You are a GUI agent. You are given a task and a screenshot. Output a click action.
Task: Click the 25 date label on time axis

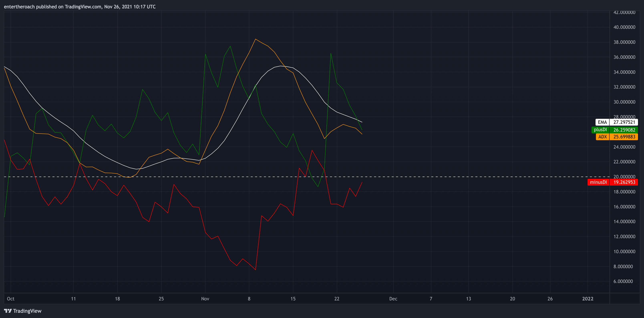161,299
